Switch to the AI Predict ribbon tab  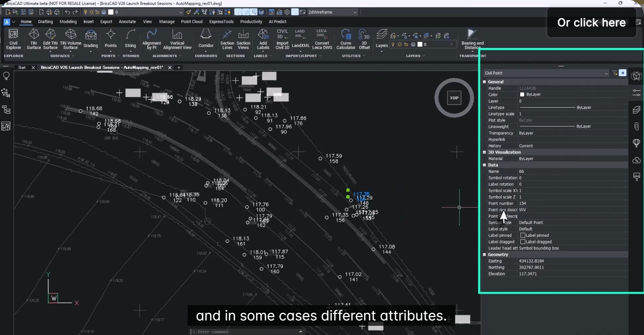[x=278, y=22]
